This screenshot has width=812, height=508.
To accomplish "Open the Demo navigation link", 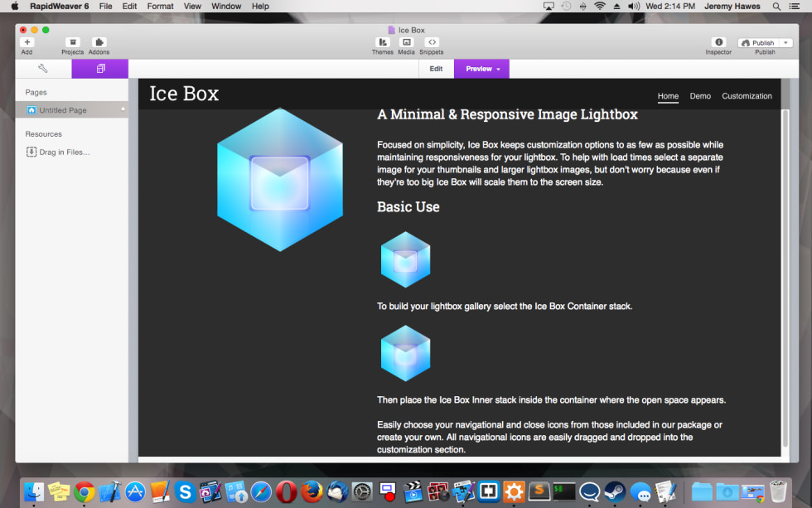I will pyautogui.click(x=700, y=96).
